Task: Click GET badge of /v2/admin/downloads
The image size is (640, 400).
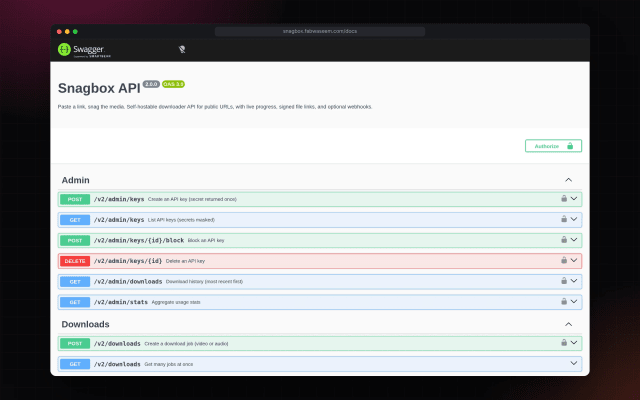Action: [x=75, y=282]
